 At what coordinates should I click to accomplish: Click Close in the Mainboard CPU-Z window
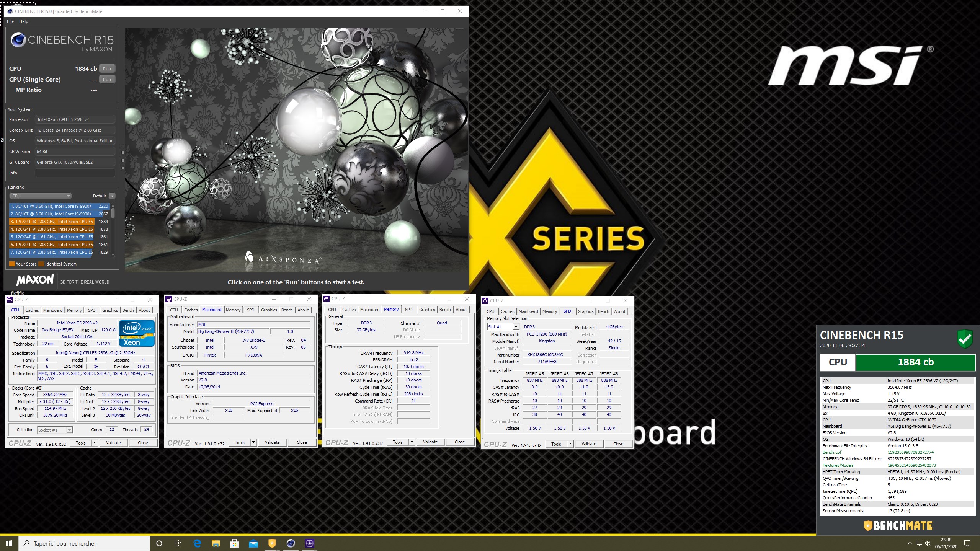(x=302, y=443)
